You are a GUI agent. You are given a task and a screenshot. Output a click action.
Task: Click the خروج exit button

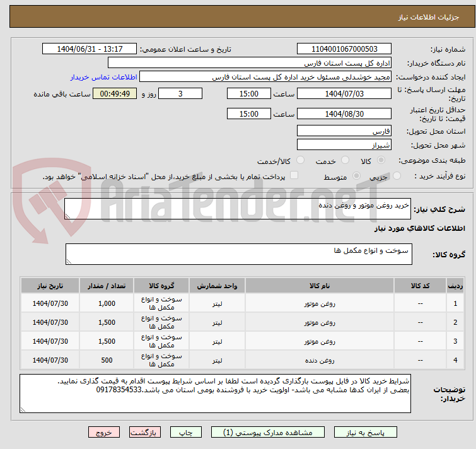click(x=104, y=433)
